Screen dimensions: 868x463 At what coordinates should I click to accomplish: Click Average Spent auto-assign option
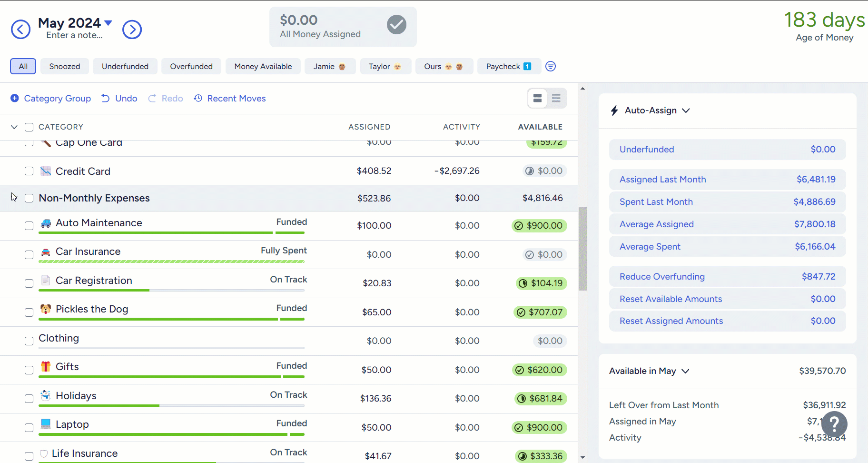[728, 247]
